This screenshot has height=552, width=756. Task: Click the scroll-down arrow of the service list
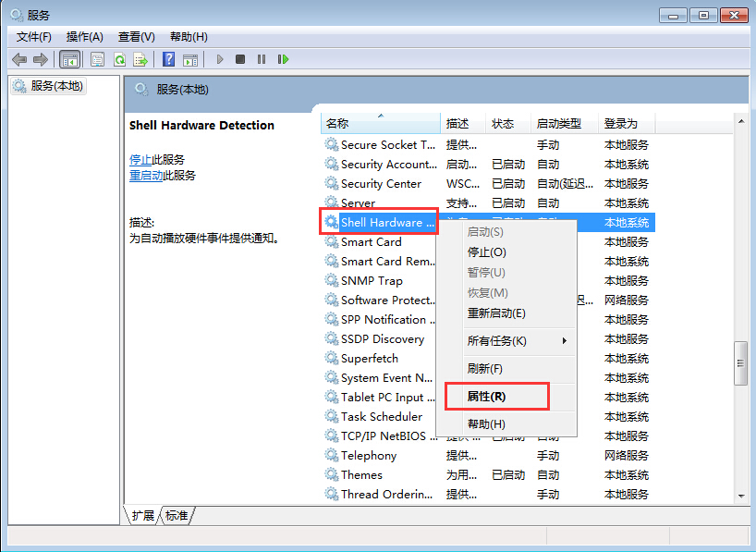[x=740, y=496]
